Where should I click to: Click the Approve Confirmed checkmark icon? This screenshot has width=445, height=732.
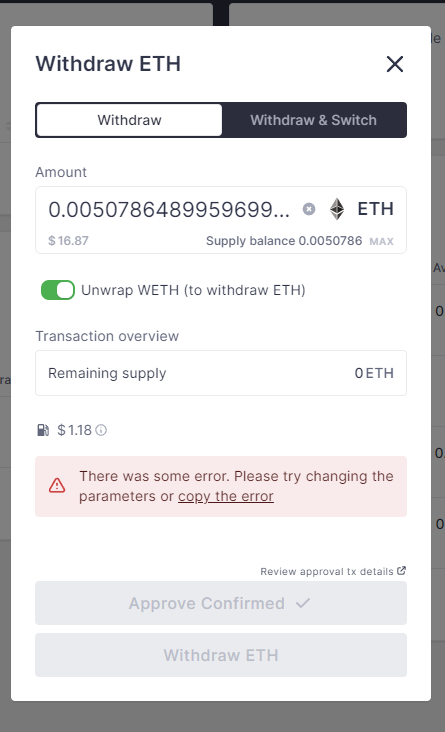(303, 603)
